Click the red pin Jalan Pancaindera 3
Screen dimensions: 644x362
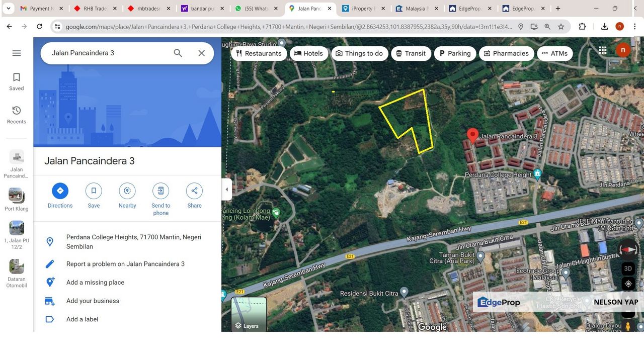472,136
